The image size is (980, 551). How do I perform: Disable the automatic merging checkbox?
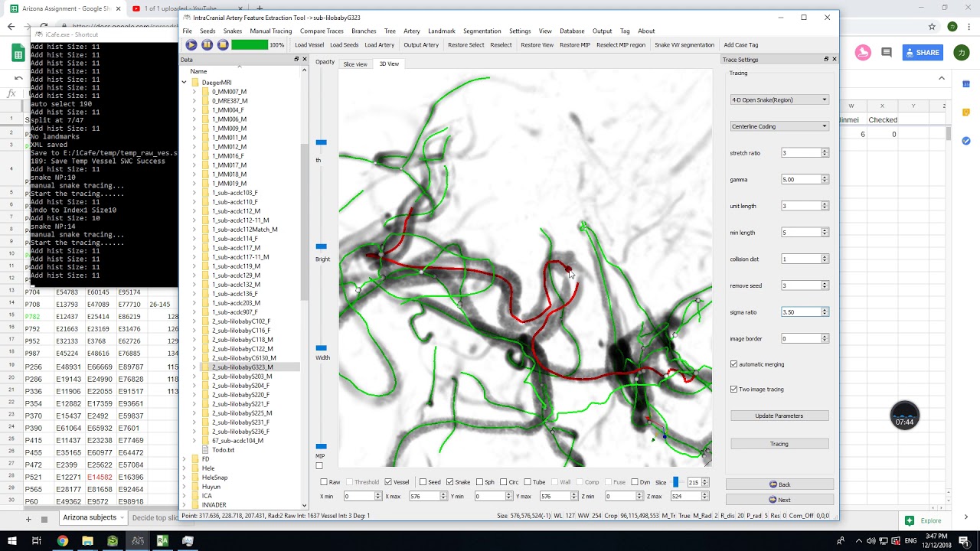733,364
